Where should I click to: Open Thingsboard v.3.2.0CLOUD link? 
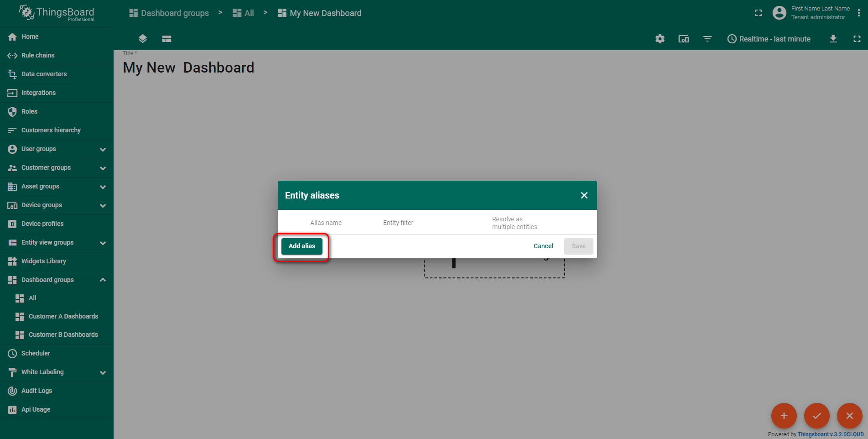coord(831,434)
